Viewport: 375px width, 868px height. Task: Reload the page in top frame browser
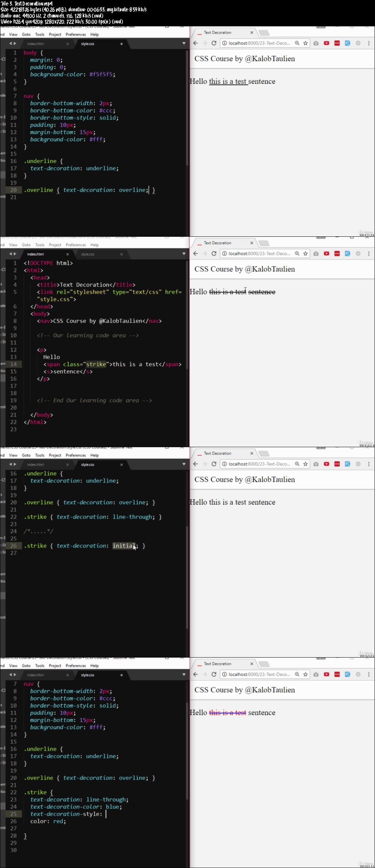(214, 43)
